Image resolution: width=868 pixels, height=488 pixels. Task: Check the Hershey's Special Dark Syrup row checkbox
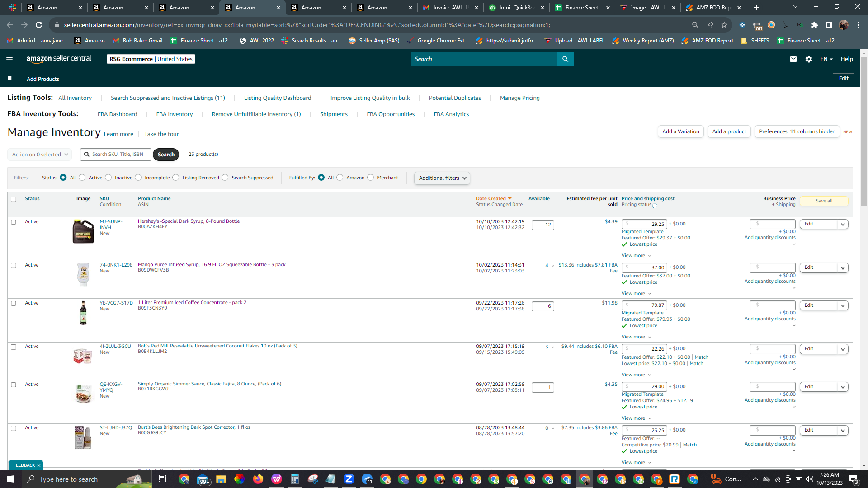point(14,222)
